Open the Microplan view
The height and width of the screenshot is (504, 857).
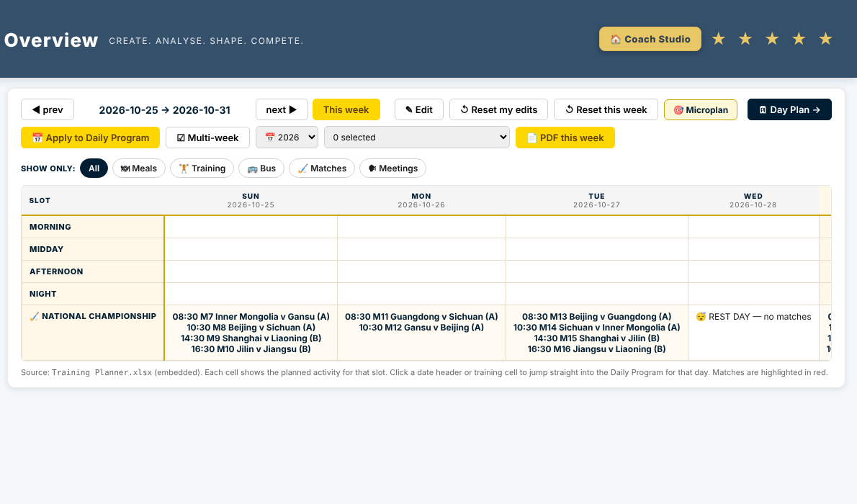point(700,109)
